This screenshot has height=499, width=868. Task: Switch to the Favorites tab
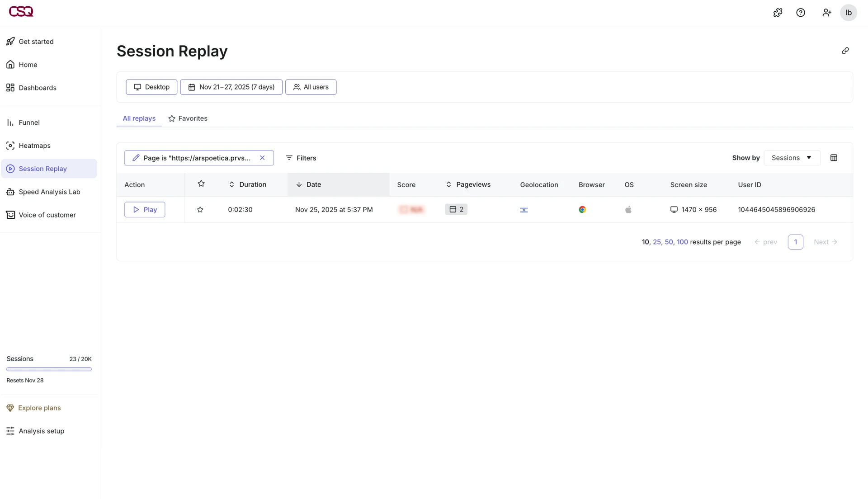pyautogui.click(x=188, y=118)
